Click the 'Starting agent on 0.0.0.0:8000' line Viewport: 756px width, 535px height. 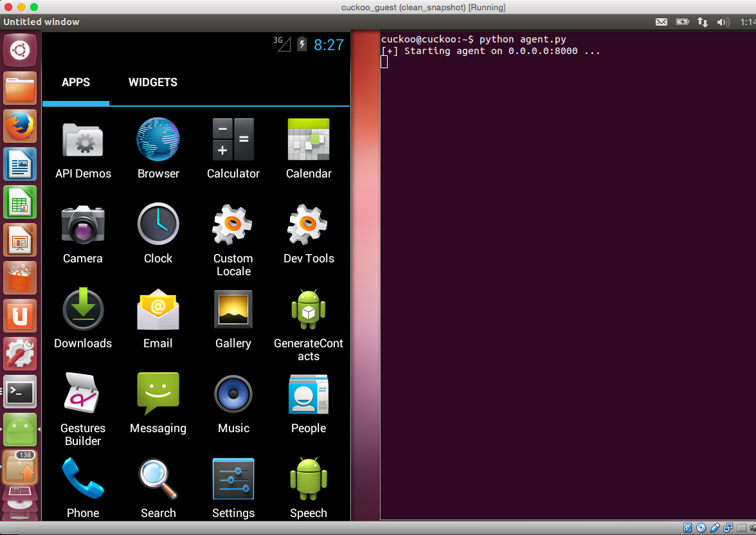(x=491, y=51)
